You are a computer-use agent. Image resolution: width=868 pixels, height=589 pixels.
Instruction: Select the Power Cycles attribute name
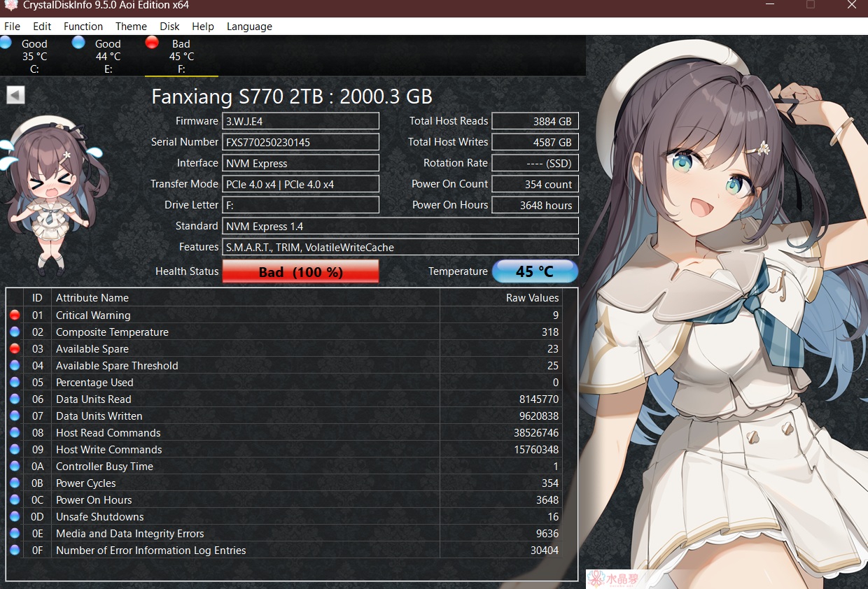(x=85, y=483)
